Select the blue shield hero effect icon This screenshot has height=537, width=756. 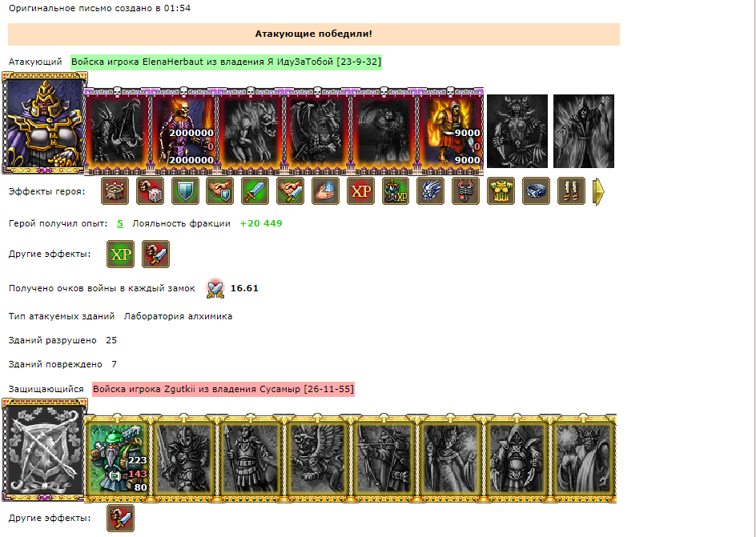185,191
